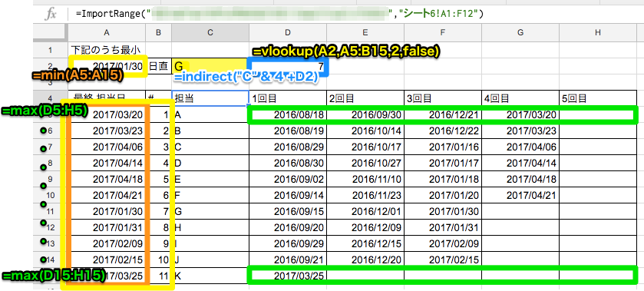
Task: Select cell with date 2017/01/17
Action: point(442,164)
